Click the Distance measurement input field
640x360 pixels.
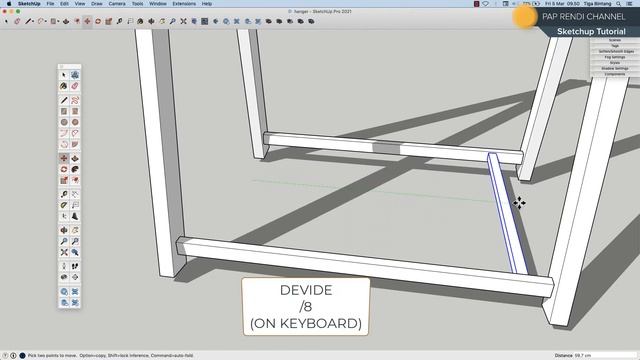coord(605,356)
